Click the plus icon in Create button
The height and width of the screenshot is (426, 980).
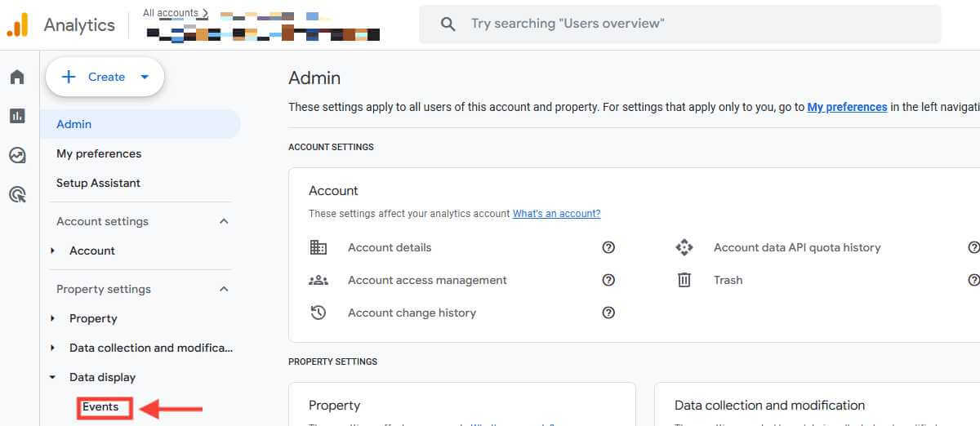[x=69, y=77]
